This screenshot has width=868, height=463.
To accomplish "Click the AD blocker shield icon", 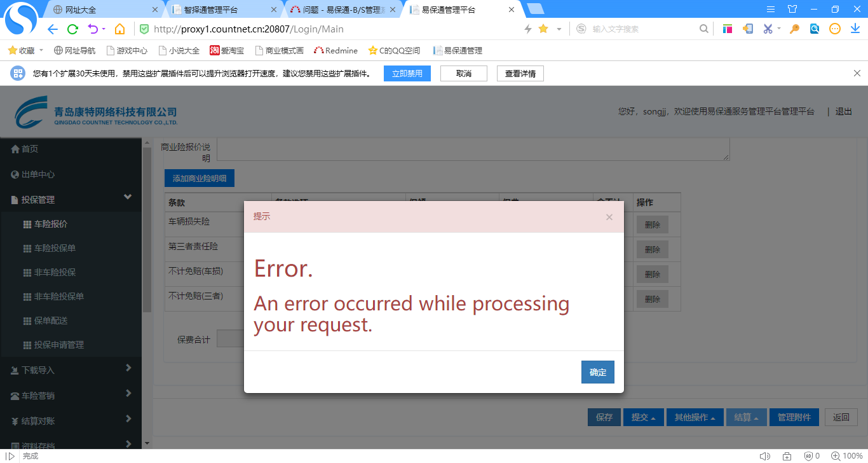I will click(x=808, y=456).
